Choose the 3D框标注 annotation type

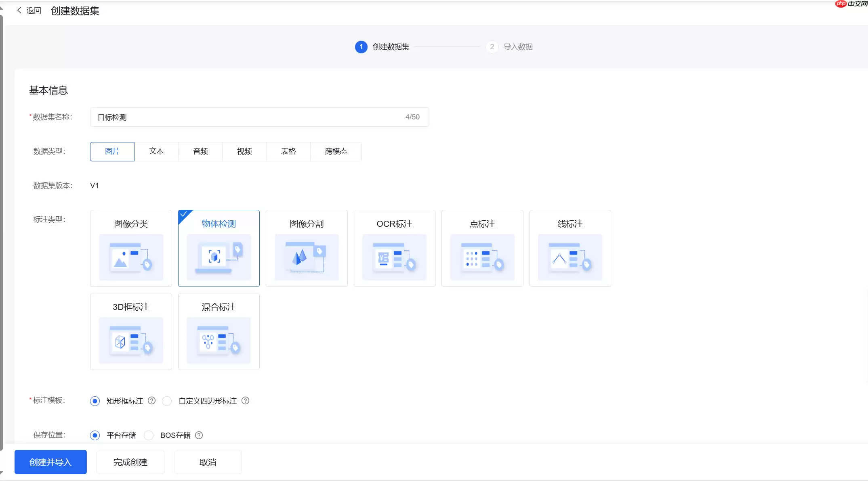coord(131,331)
